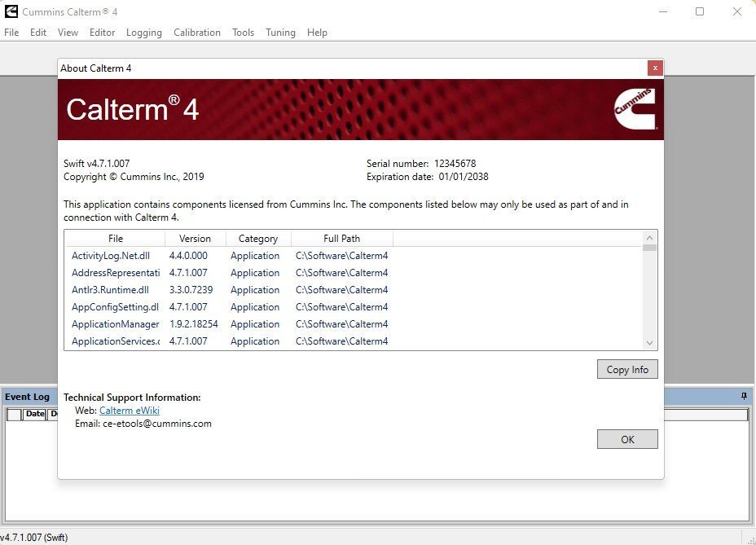Select the ActivityLog.Net.dll row
756x545 pixels.
pos(111,256)
